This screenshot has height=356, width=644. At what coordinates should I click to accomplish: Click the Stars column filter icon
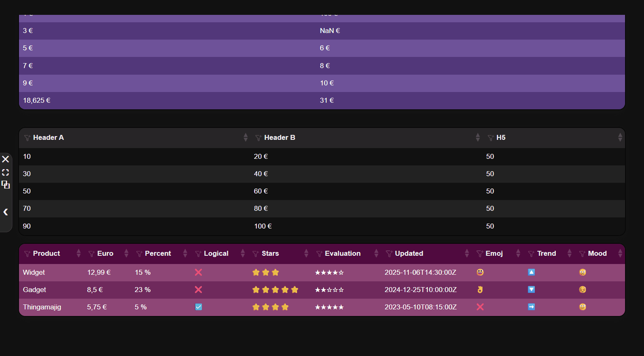pyautogui.click(x=256, y=254)
